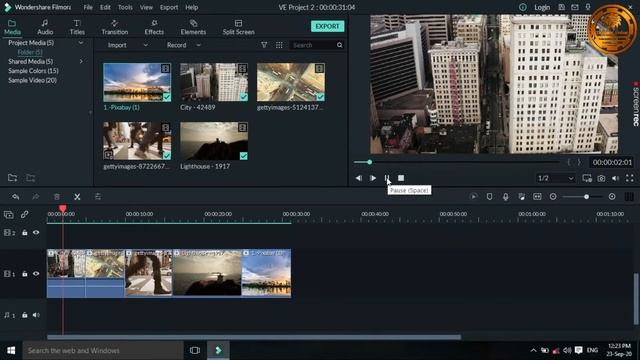Switch to the Audio tab
The image size is (640, 360).
pos(45,27)
